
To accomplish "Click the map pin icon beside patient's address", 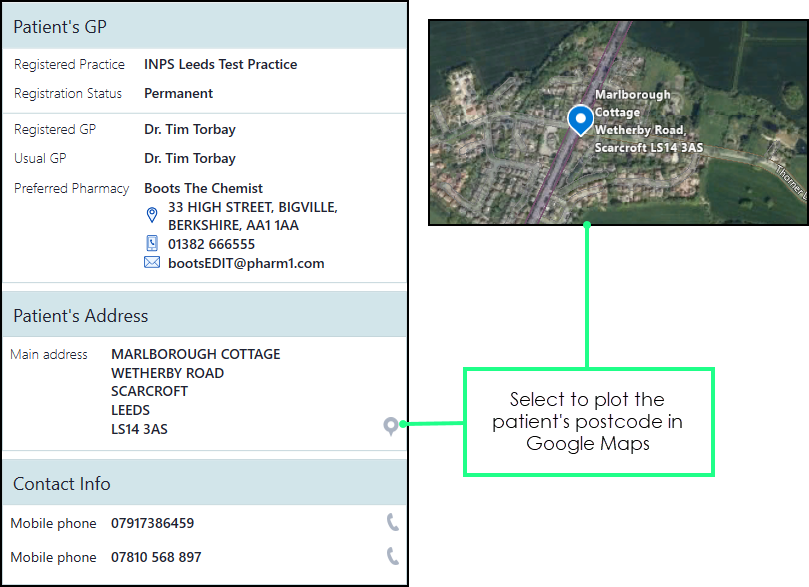I will [x=390, y=427].
